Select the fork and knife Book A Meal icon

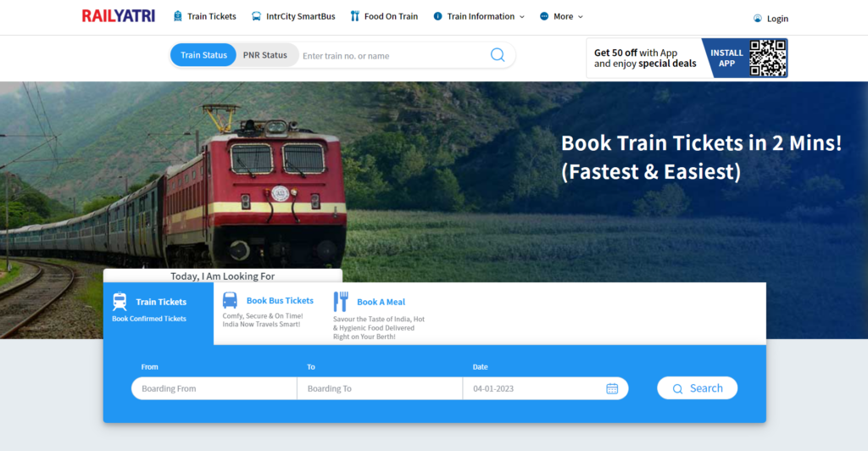[341, 302]
